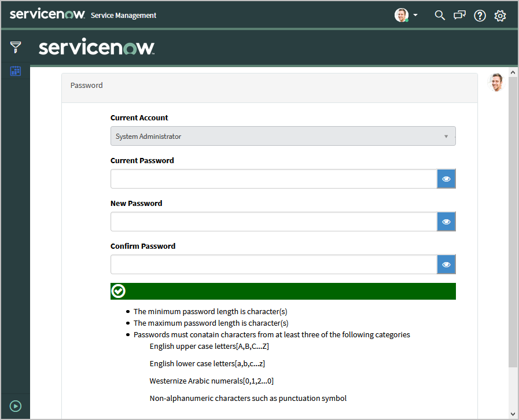Click the help question mark icon
This screenshot has width=519, height=420.
pos(480,16)
